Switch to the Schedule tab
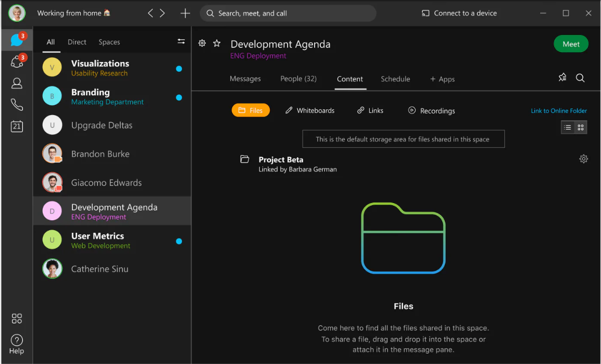Image resolution: width=601 pixels, height=364 pixels. tap(395, 79)
